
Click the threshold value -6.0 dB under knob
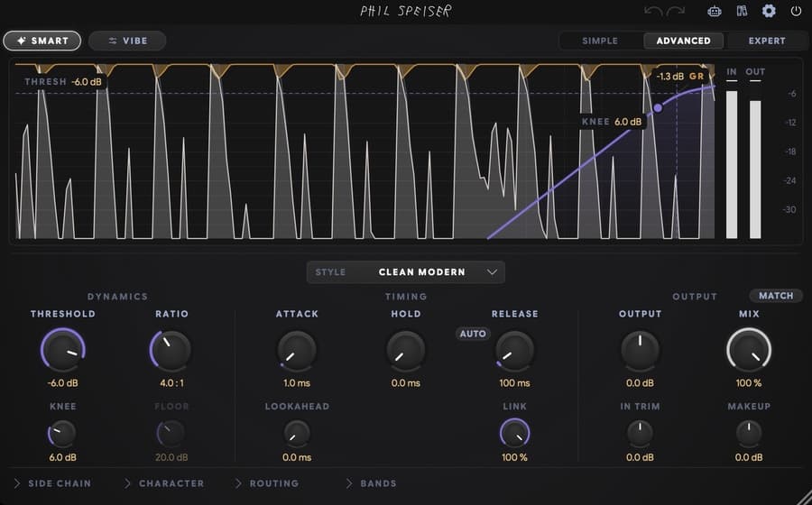(62, 383)
